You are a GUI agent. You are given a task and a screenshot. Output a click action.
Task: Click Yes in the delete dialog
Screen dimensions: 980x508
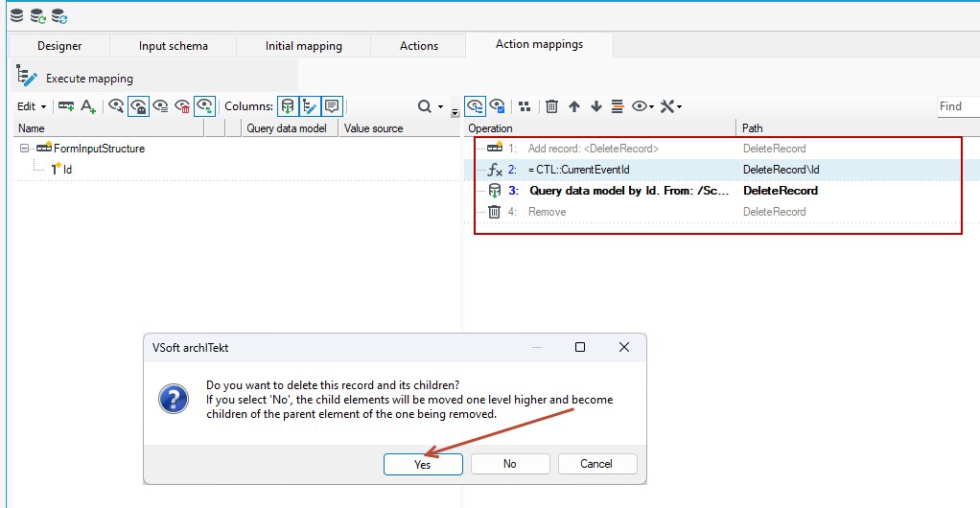tap(423, 464)
